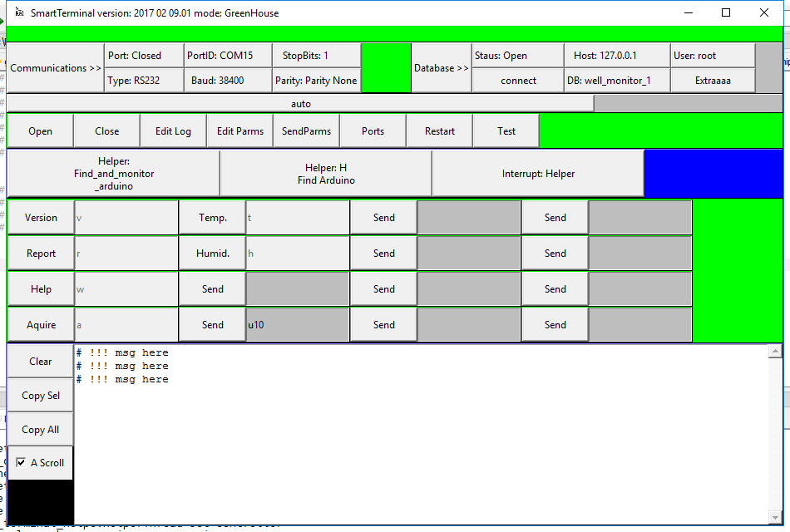Click the Ports button
The height and width of the screenshot is (532, 790).
pyautogui.click(x=373, y=131)
